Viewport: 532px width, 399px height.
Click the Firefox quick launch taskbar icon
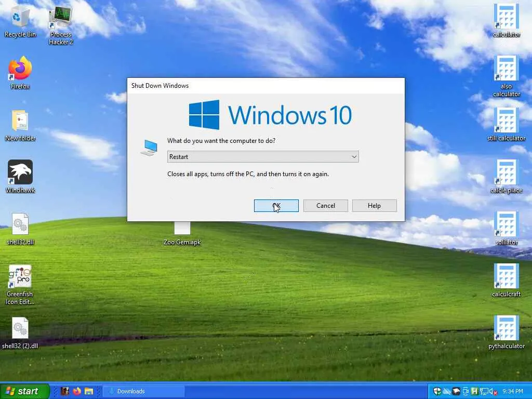[x=77, y=391]
